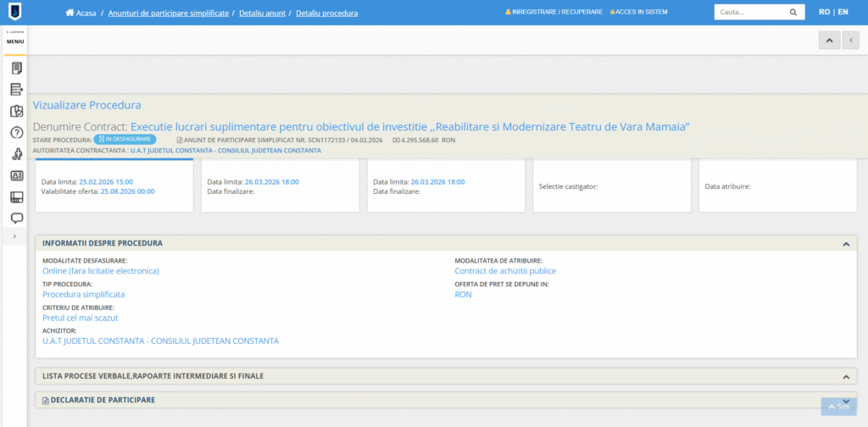The height and width of the screenshot is (427, 868).
Task: Click the speech bubble sidebar icon
Action: point(16,218)
